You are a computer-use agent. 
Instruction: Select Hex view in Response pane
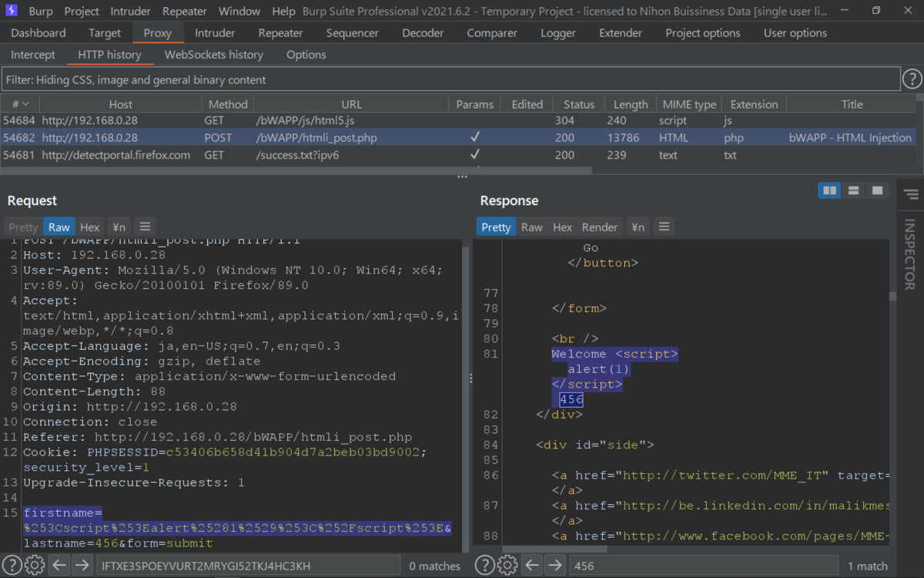click(x=563, y=227)
